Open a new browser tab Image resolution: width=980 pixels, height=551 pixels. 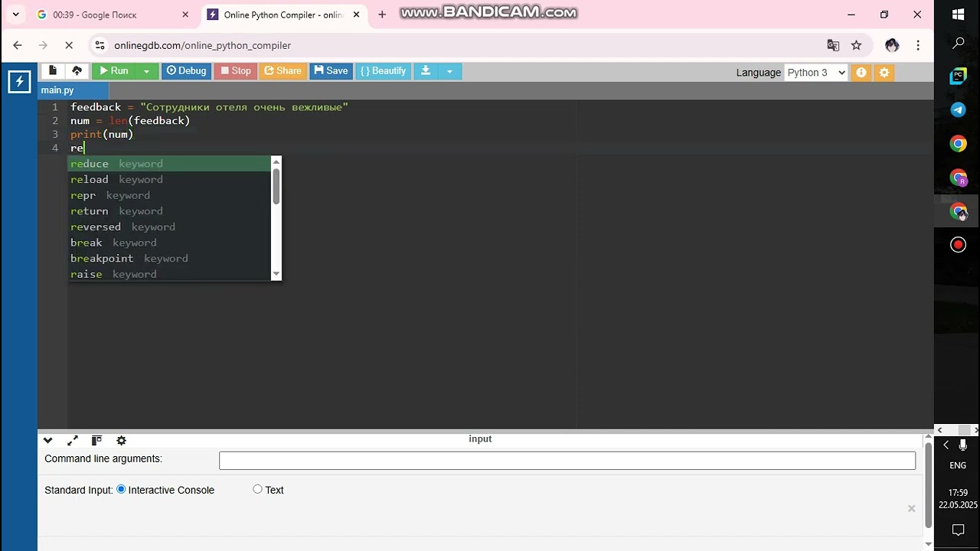pos(382,15)
